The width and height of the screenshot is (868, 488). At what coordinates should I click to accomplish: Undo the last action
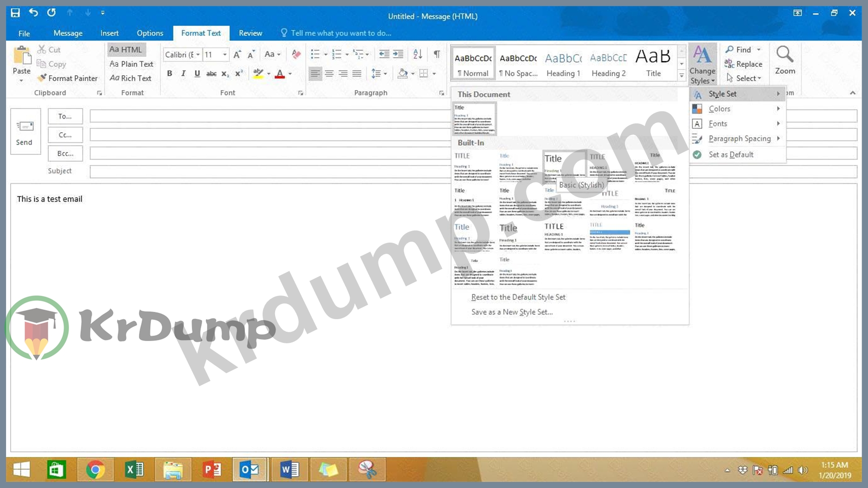click(x=33, y=13)
